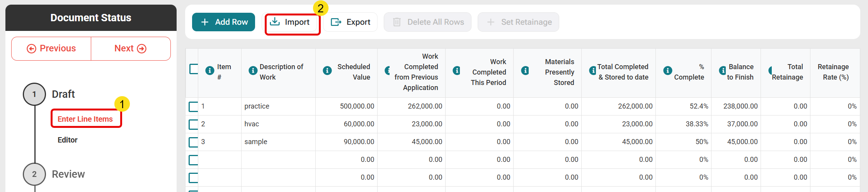Click info icon beside Item # header
The image size is (868, 192).
pos(209,71)
